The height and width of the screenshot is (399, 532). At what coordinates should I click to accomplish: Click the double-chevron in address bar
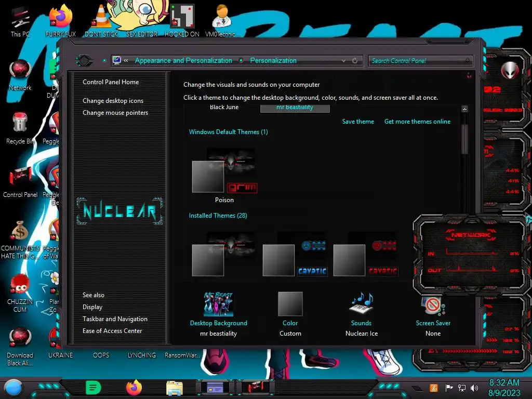[x=126, y=60]
